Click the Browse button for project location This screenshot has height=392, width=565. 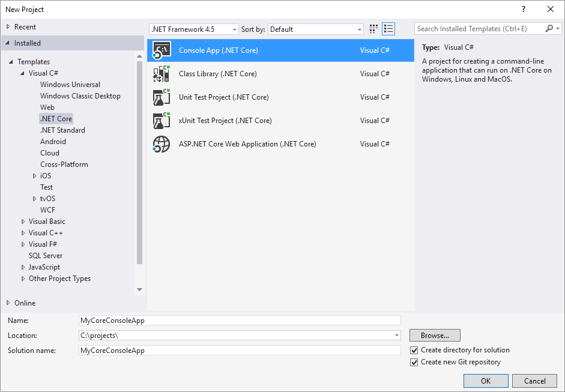click(x=435, y=335)
